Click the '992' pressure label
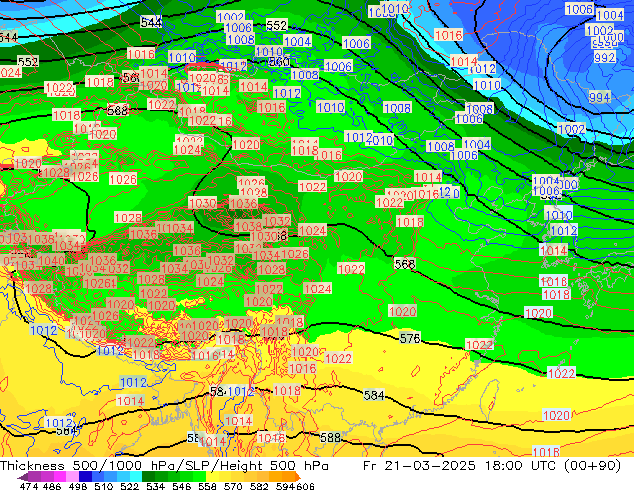Screen dimensions: 634x490 click(x=604, y=57)
